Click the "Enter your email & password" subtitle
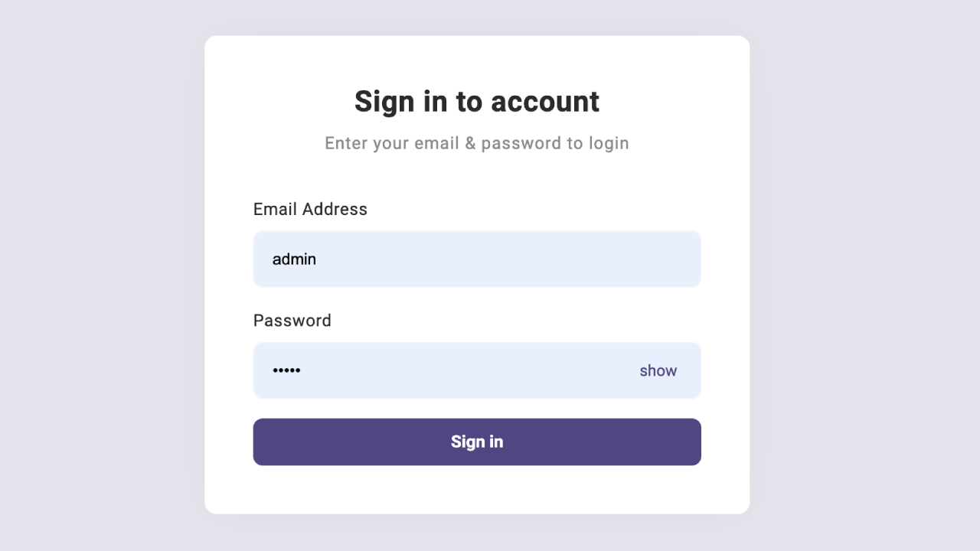The width and height of the screenshot is (980, 551). 476,143
